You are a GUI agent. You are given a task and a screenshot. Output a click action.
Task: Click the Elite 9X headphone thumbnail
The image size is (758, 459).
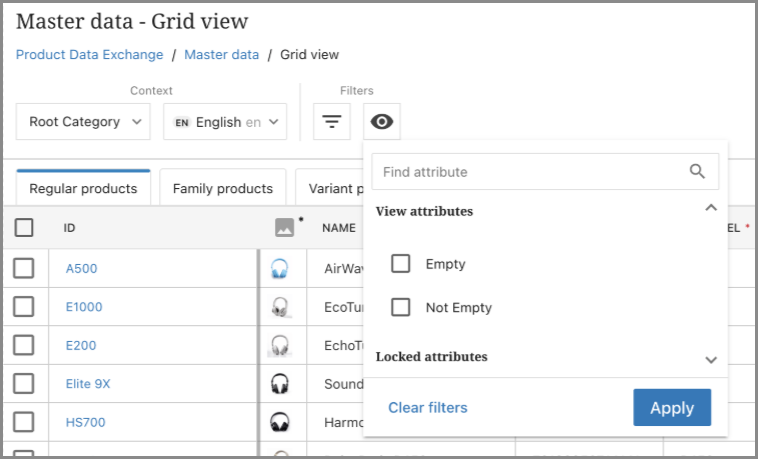279,384
